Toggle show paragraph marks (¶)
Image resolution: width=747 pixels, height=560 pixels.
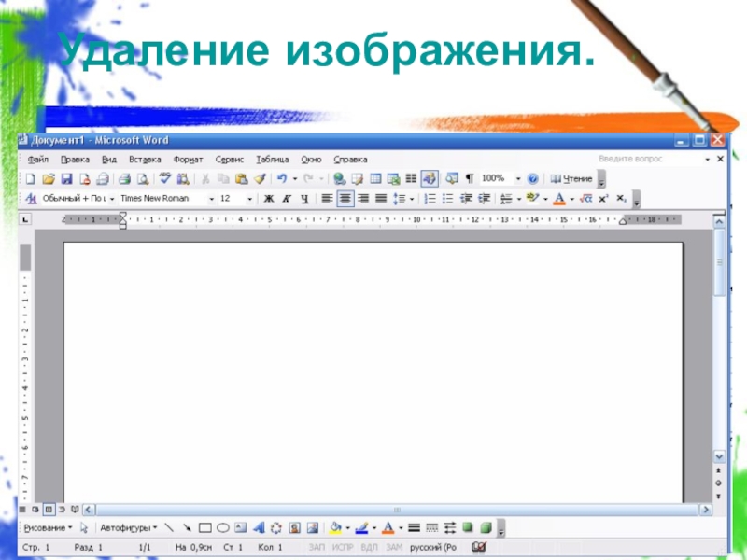tap(470, 179)
